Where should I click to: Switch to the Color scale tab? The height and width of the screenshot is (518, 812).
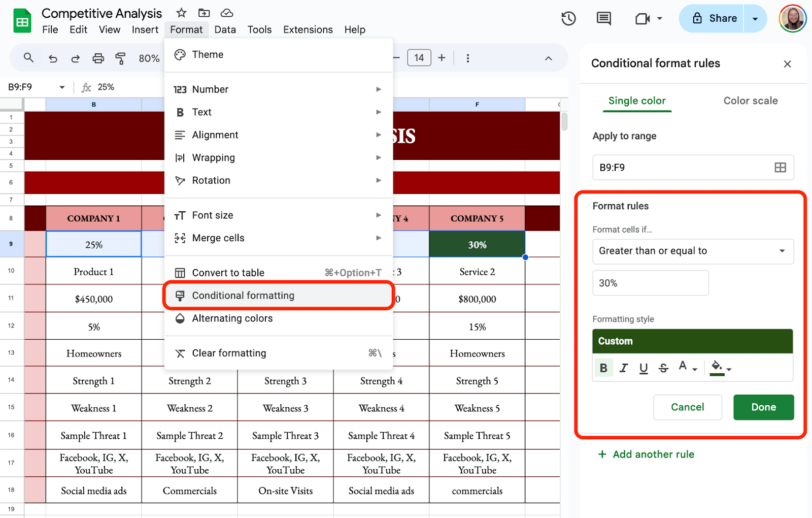click(x=750, y=101)
